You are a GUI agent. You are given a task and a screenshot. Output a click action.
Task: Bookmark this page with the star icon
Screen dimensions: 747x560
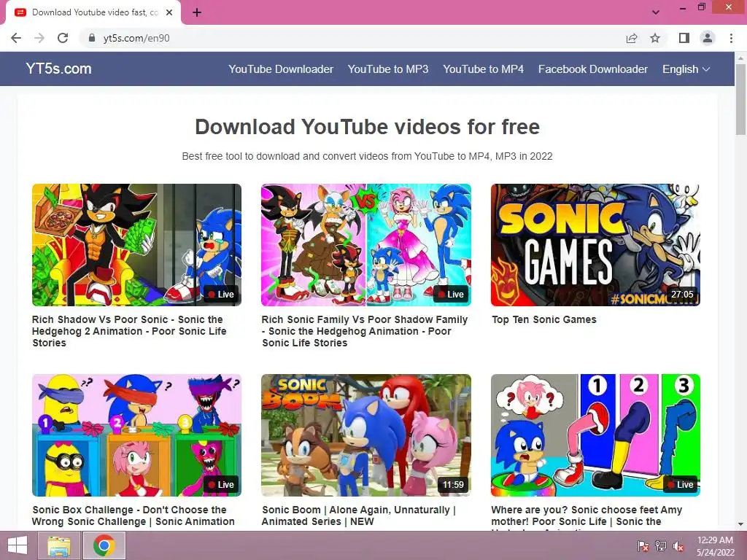click(655, 38)
